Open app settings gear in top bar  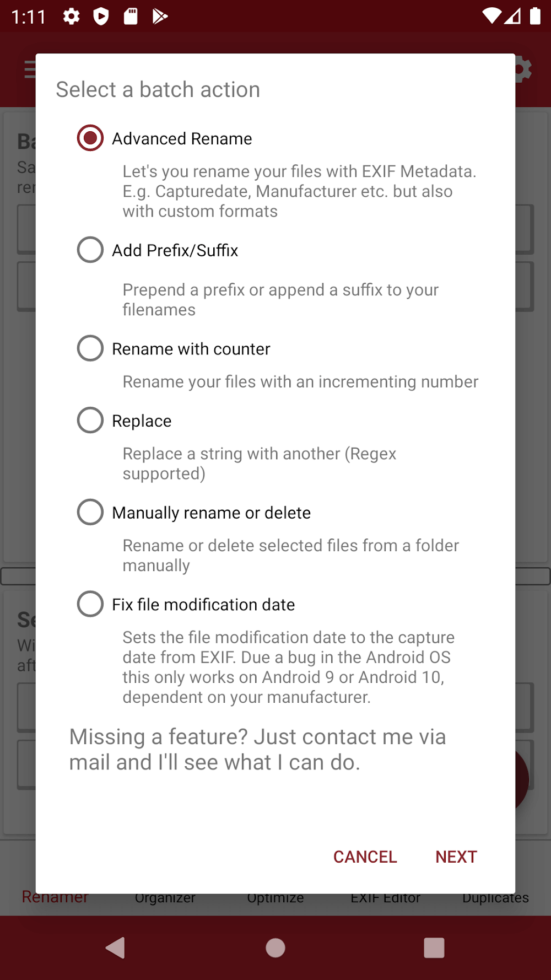click(522, 70)
